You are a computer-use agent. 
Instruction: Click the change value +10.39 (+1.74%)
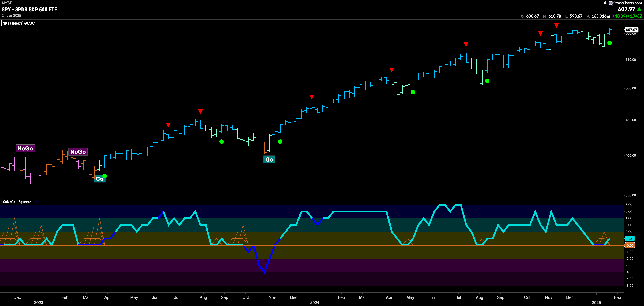coord(627,16)
